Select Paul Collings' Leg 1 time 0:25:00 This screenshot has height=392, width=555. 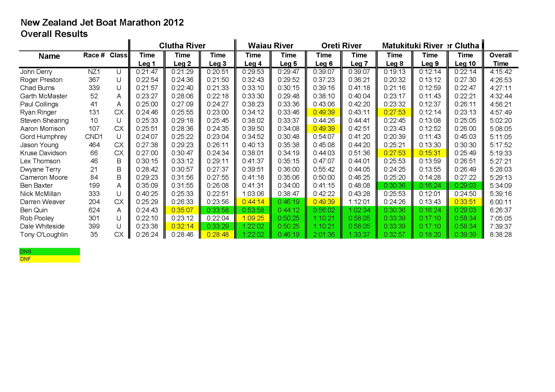(x=147, y=104)
